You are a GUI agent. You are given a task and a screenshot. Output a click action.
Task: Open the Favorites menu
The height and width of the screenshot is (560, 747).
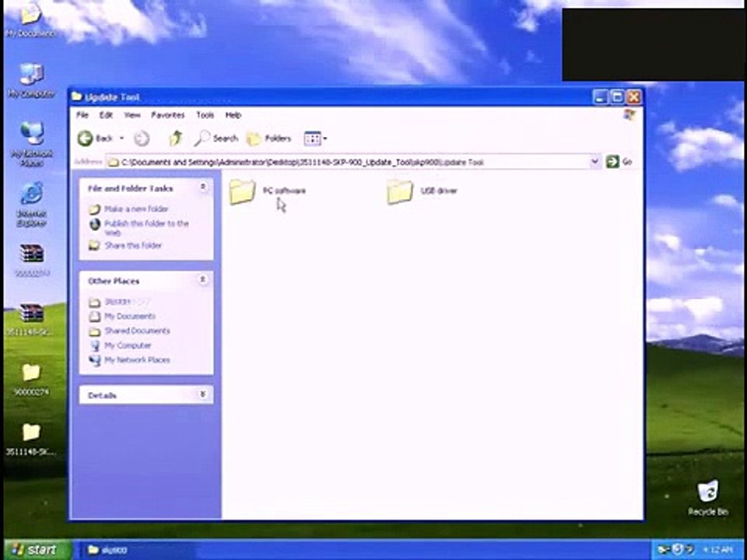pyautogui.click(x=168, y=115)
